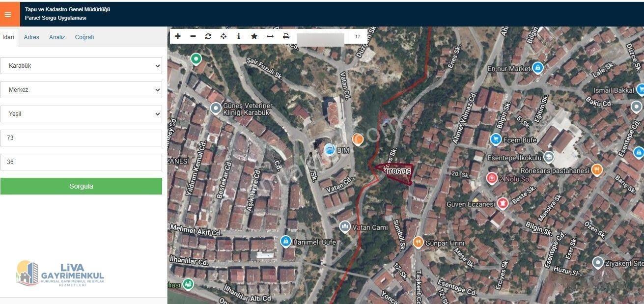Screen dimensions: 644x304
Task: Click the Rönesans pastahanesi marker icon
Action: (597, 170)
